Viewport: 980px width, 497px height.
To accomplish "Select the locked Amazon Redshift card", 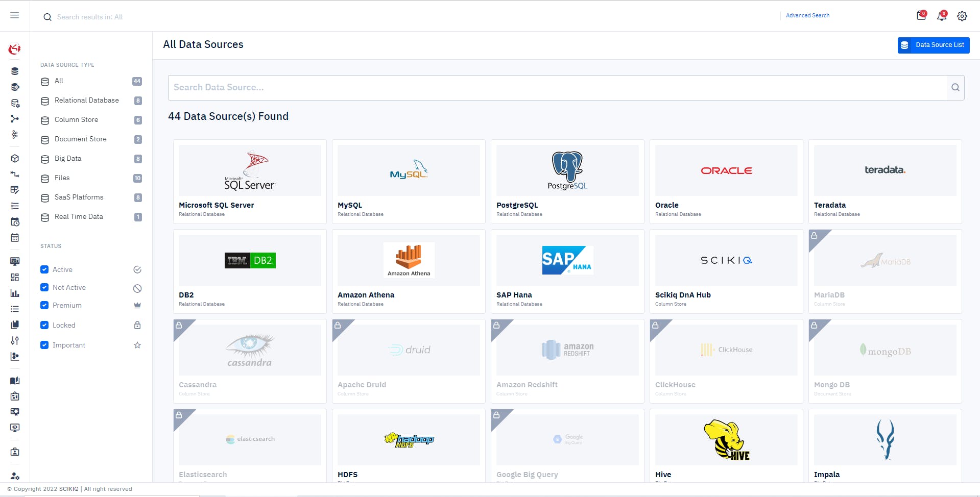I will click(567, 361).
